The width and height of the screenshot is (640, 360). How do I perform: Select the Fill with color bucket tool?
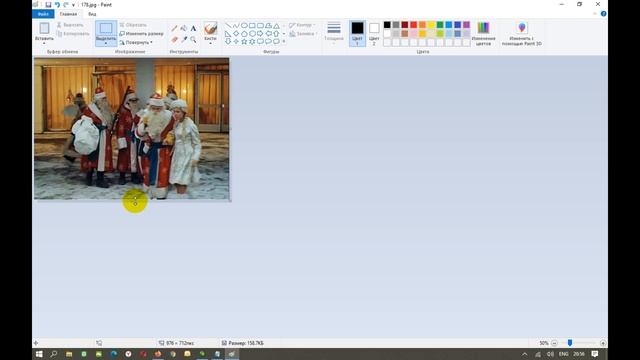[184, 29]
